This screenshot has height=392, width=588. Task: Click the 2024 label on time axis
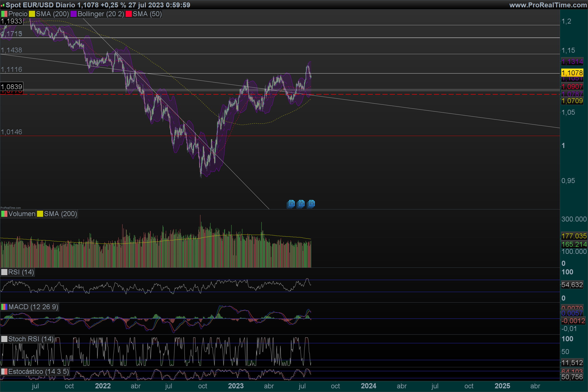[x=368, y=386]
